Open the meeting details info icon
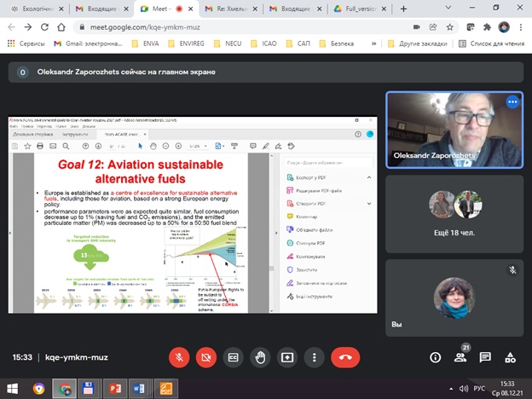 pos(436,357)
